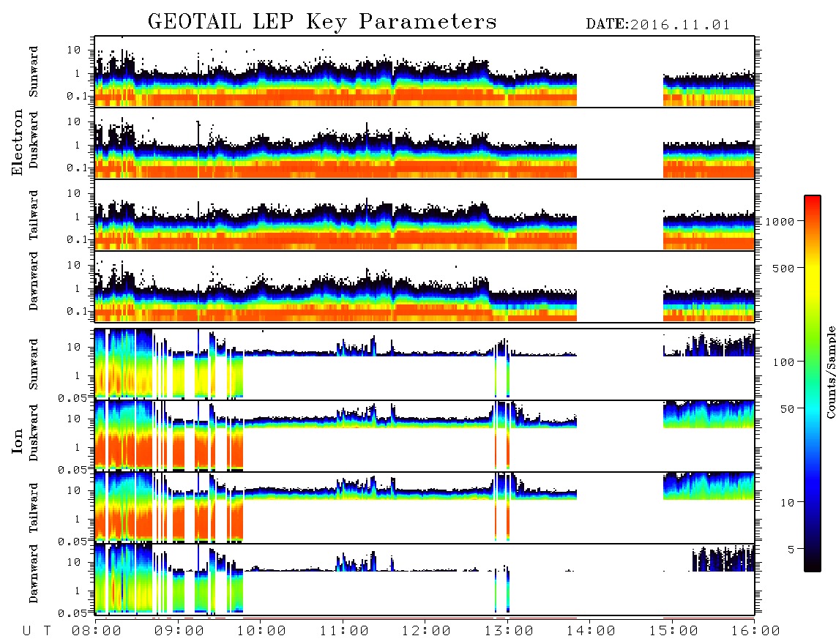Image resolution: width=836 pixels, height=644 pixels.
Task: Click the 5 label on the color scale
Action: tap(791, 550)
